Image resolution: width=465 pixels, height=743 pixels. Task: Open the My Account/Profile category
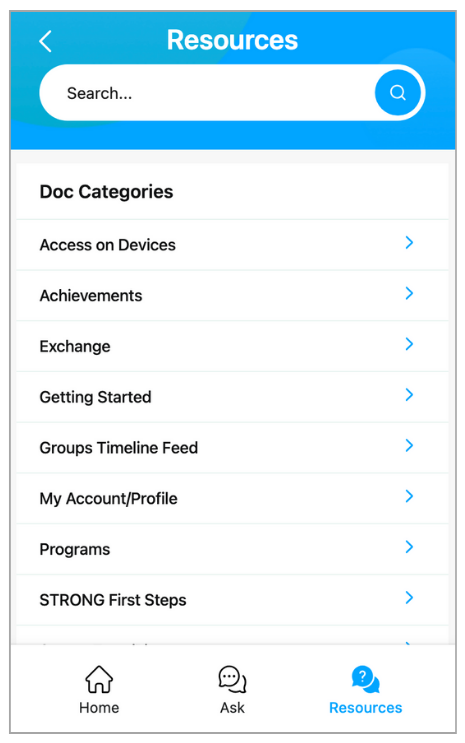tap(232, 498)
